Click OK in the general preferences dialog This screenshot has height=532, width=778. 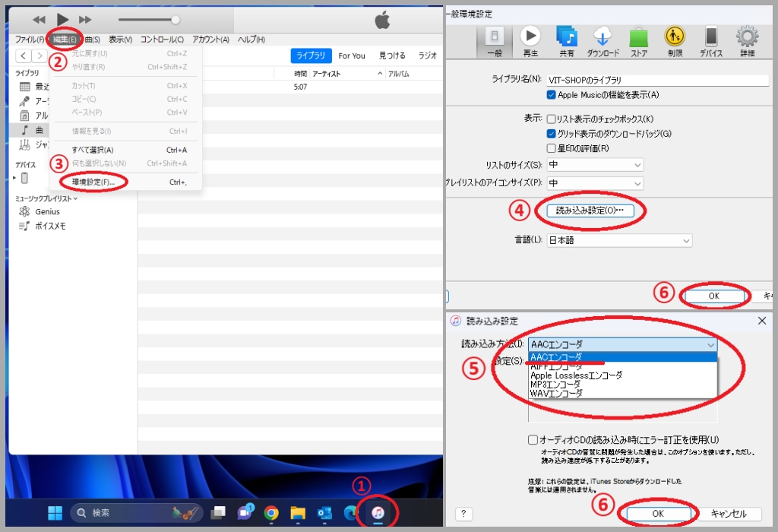(x=714, y=296)
